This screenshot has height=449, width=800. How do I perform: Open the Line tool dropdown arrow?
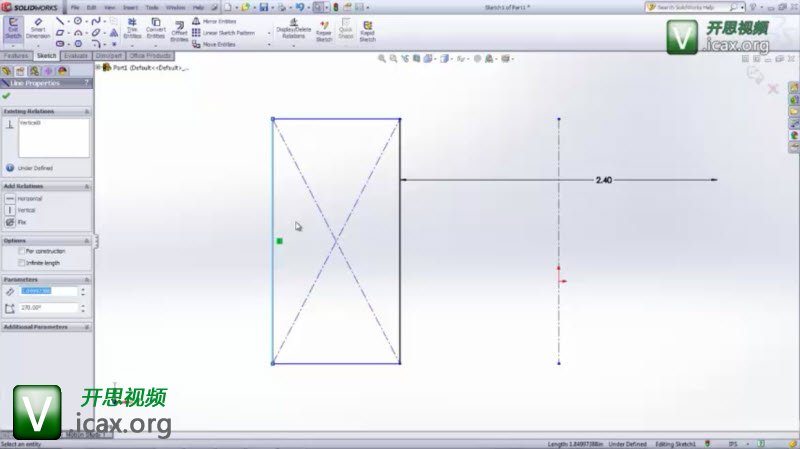pos(68,21)
